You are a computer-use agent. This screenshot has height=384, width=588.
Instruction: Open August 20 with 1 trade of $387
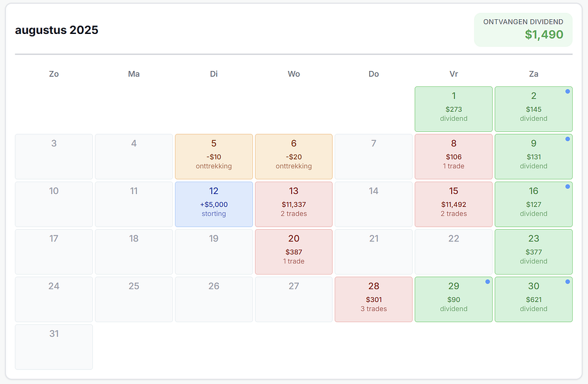click(294, 252)
